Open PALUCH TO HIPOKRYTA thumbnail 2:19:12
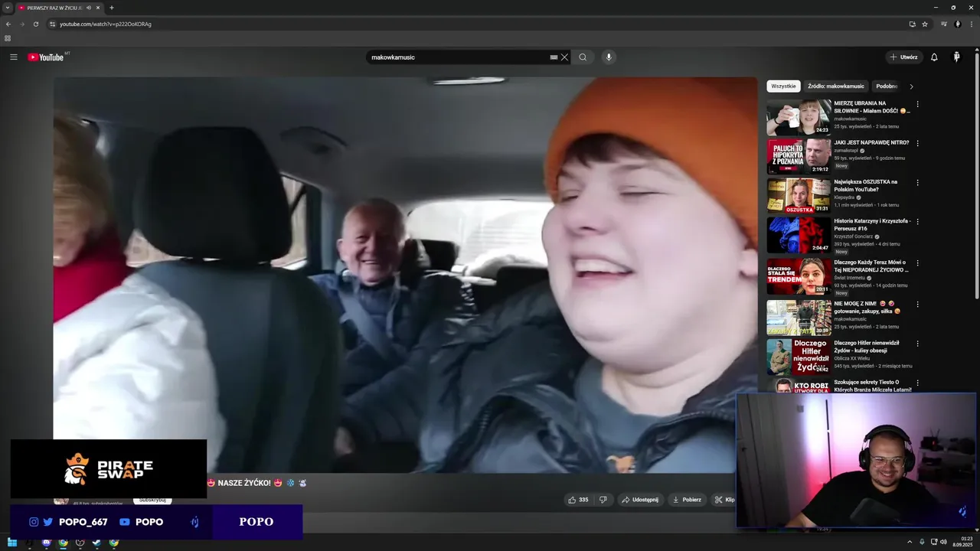Viewport: 980px width, 551px height. pos(799,156)
